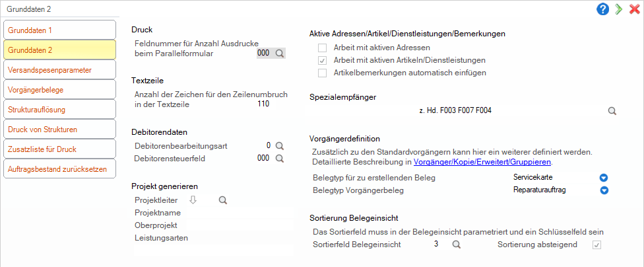This screenshot has height=267, width=644.
Task: Open the blue help question mark icon
Action: point(602,9)
